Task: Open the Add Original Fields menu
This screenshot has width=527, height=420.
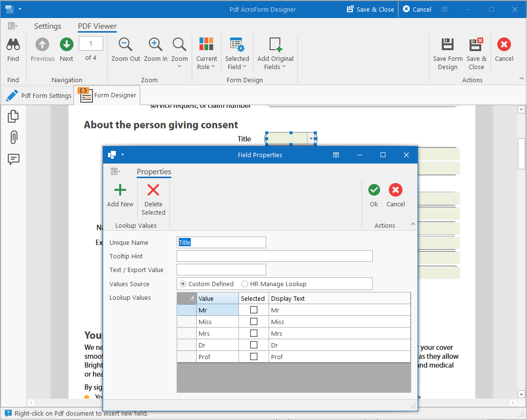Action: click(x=275, y=54)
